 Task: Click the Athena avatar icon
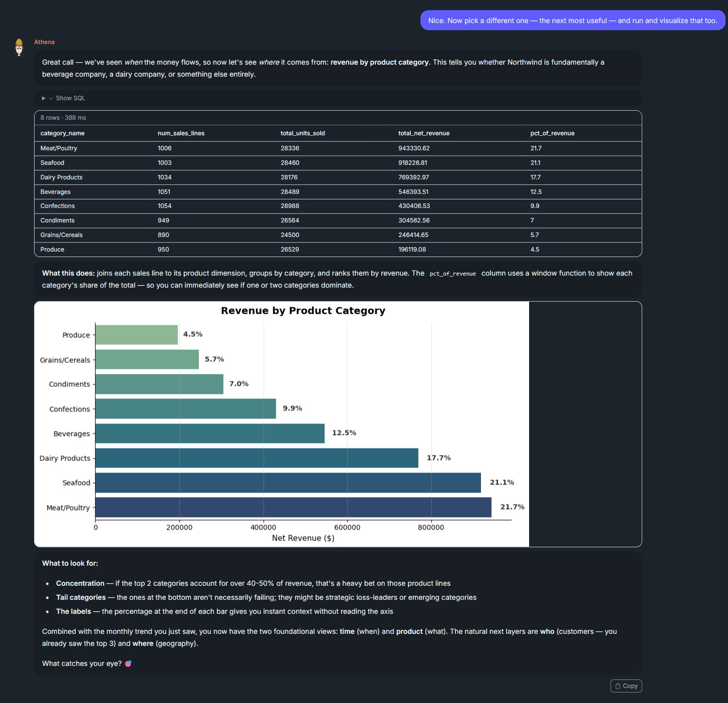pos(19,47)
